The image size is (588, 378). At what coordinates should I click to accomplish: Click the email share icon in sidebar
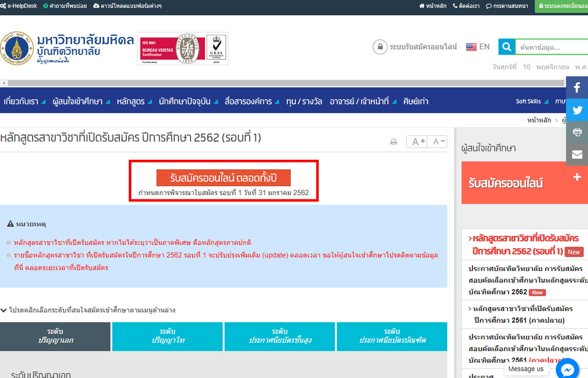coord(577,154)
